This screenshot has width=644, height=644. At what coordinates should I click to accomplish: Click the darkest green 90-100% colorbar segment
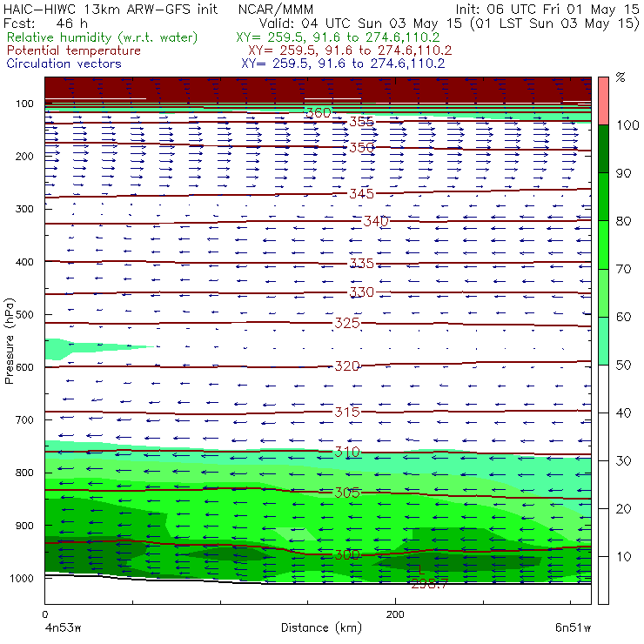tap(603, 149)
